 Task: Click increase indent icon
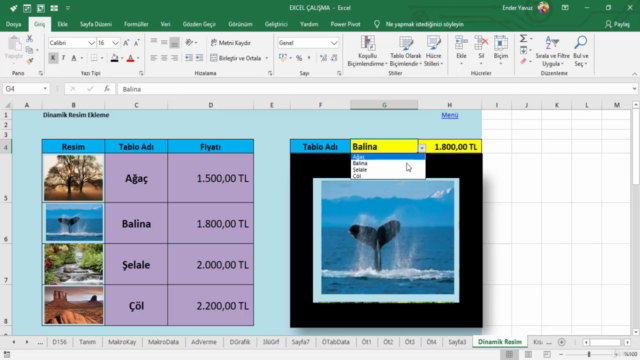tap(199, 58)
